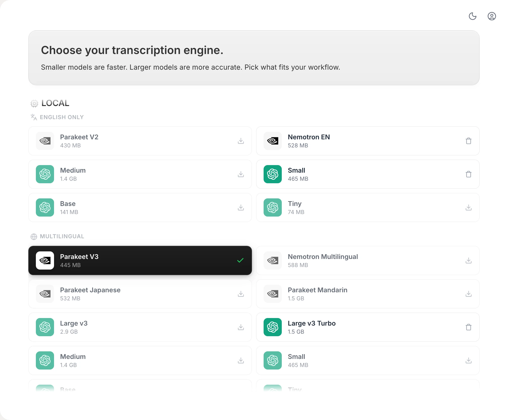Click the OpenAI logo on Large v3
This screenshot has height=420, width=508.
45,327
